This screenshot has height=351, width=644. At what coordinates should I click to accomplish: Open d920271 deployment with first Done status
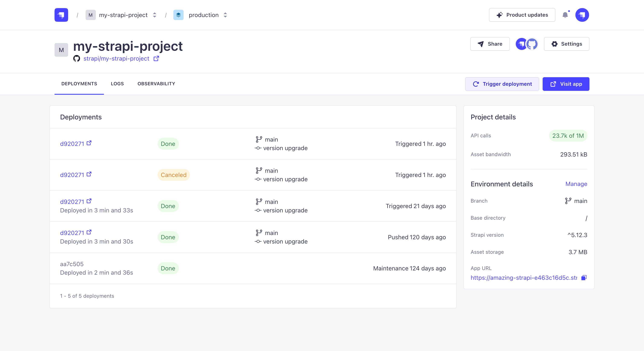click(x=72, y=144)
